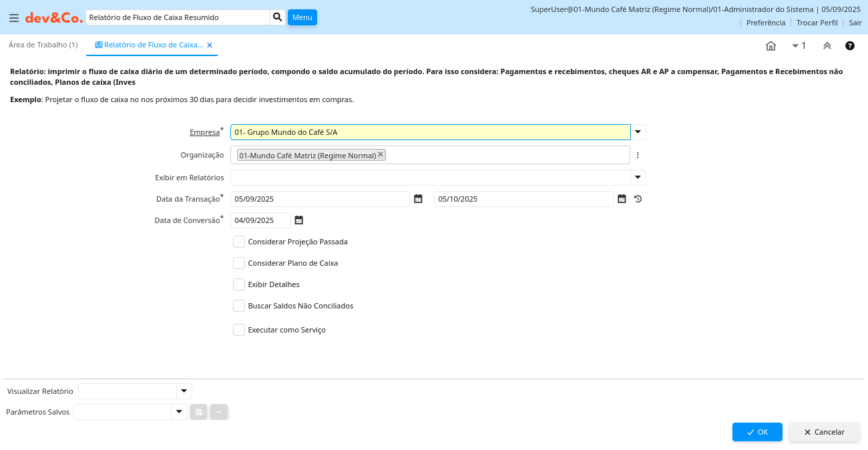Open the hamburger main menu icon
This screenshot has height=450, width=868.
pos(13,18)
